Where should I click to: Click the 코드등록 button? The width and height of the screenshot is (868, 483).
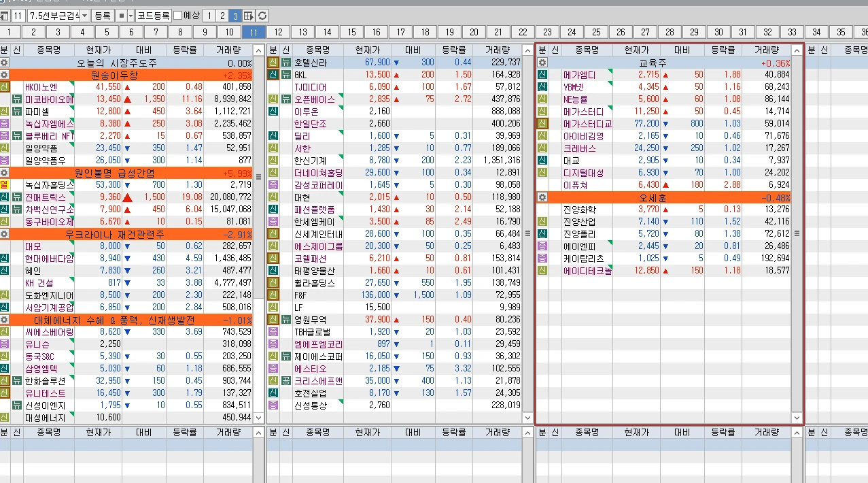[154, 15]
